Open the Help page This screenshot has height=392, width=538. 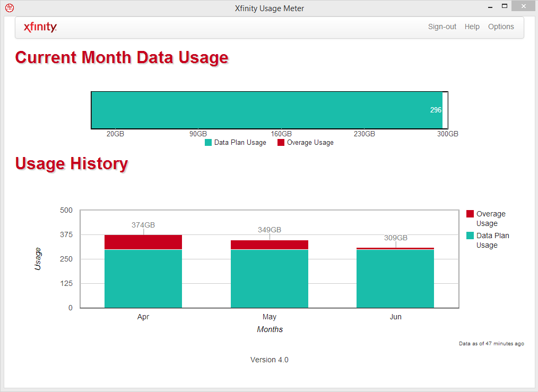pyautogui.click(x=472, y=27)
